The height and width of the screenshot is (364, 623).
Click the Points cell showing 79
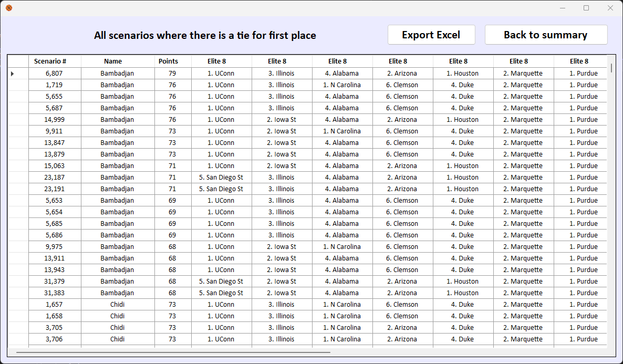click(173, 74)
